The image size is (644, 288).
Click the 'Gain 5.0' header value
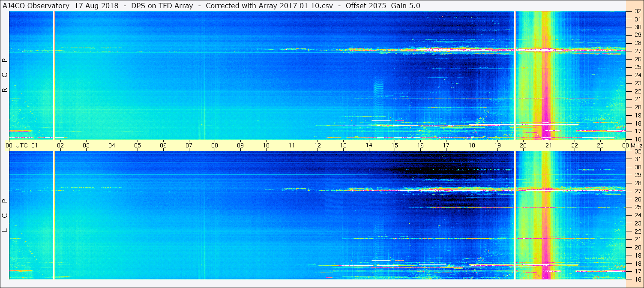click(x=405, y=6)
